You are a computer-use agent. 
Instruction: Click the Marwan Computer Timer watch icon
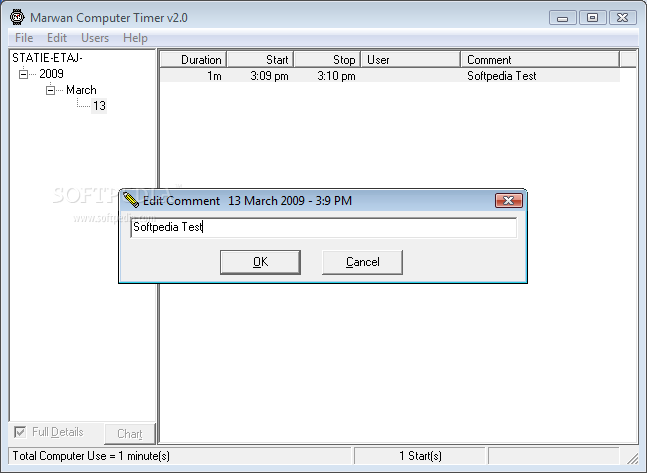pos(17,17)
